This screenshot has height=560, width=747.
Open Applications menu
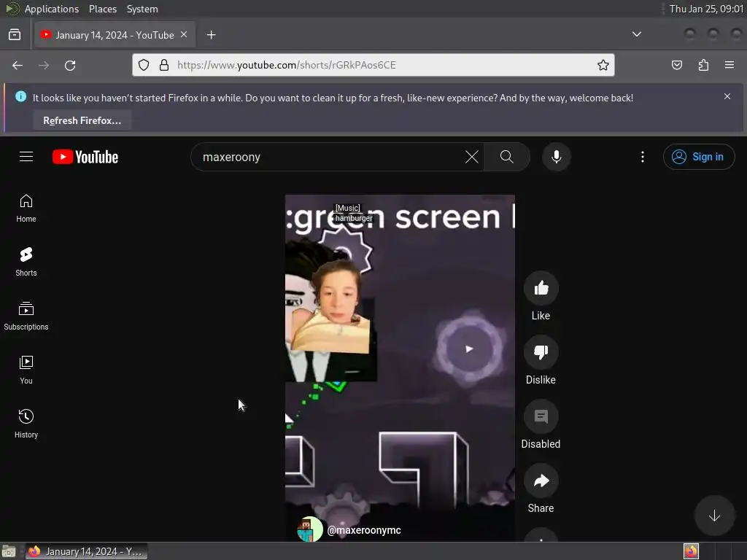point(52,9)
